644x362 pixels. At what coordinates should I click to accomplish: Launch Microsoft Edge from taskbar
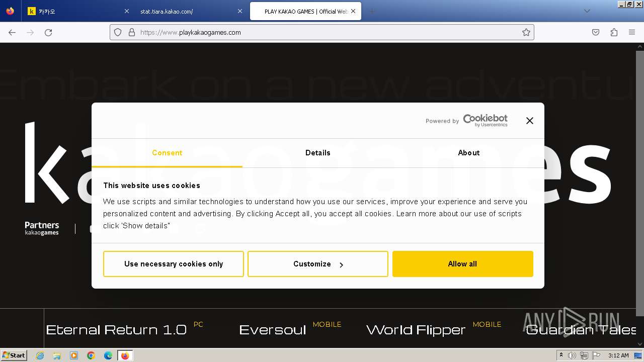(108, 355)
